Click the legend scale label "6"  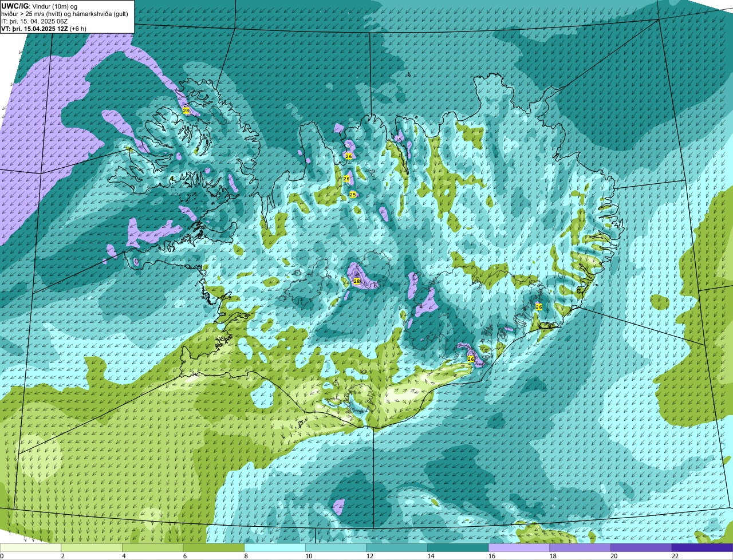click(184, 556)
